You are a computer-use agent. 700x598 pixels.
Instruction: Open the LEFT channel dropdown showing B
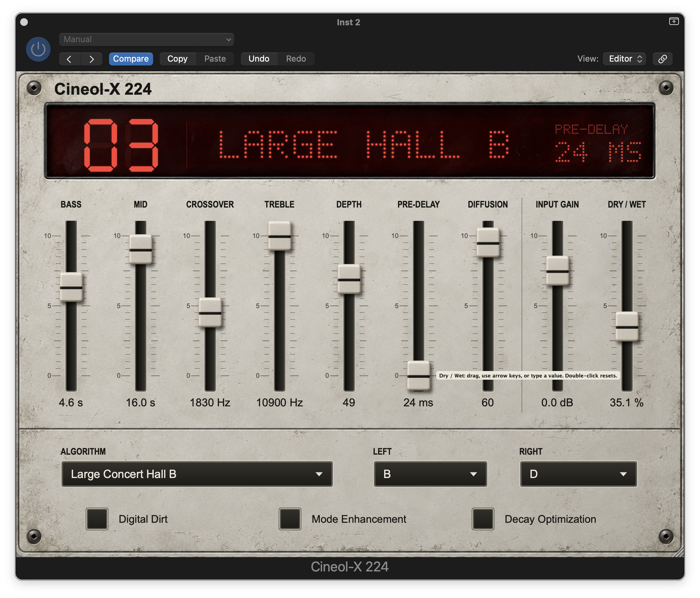(x=430, y=474)
